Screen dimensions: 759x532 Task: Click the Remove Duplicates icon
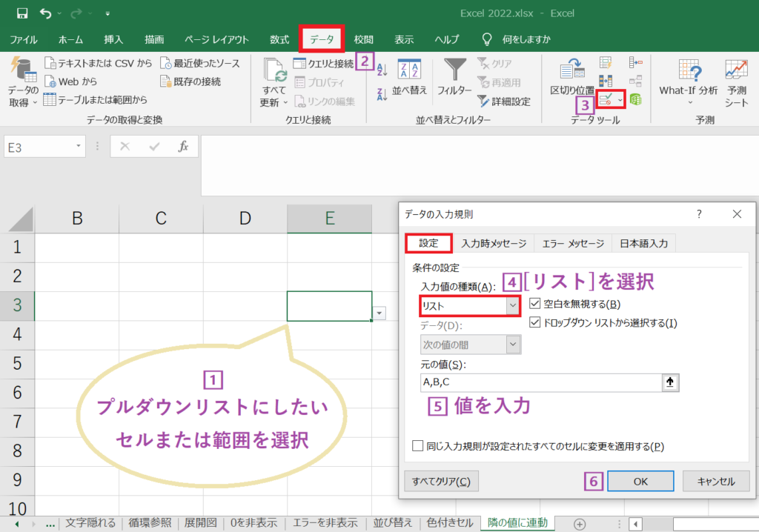coord(606,81)
